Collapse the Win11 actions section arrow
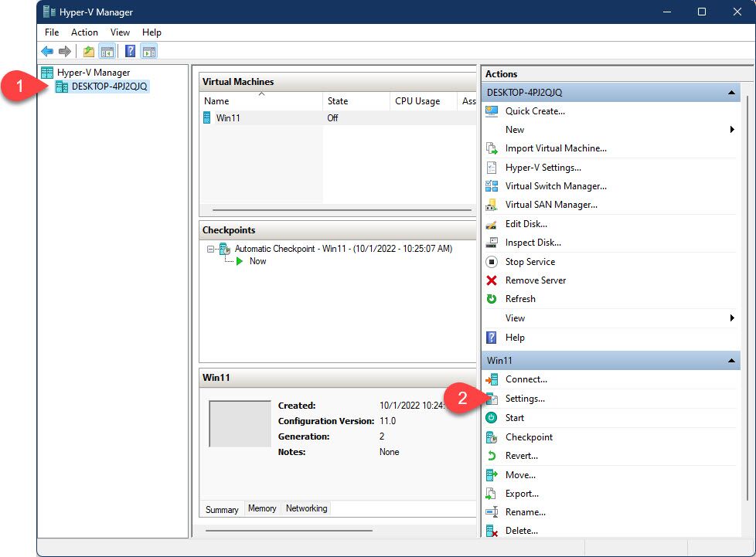This screenshot has height=557, width=756. (x=731, y=361)
